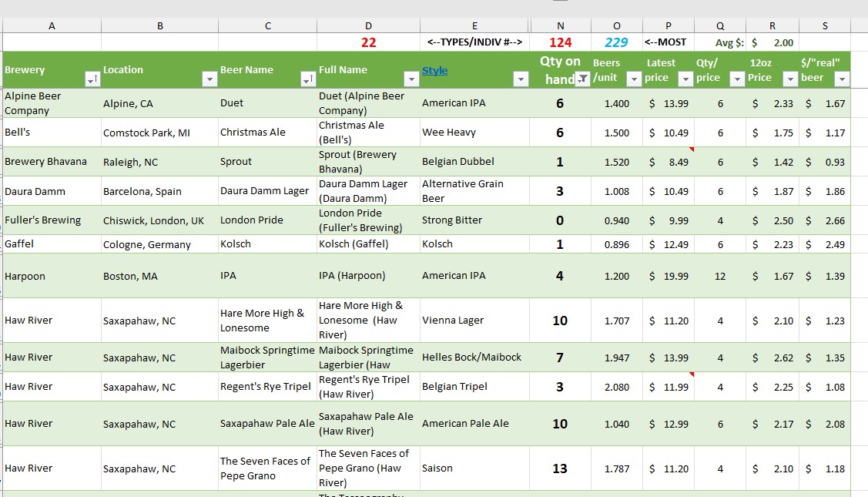Viewport: 868px width, 497px height.
Task: Expand the $/"real" beer filter dropdown
Action: (842, 79)
